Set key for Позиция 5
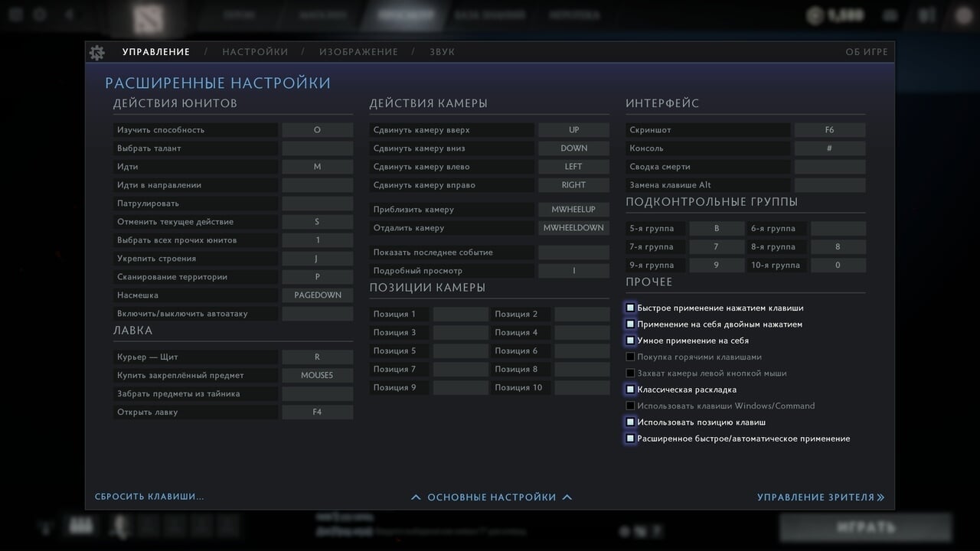 [460, 351]
